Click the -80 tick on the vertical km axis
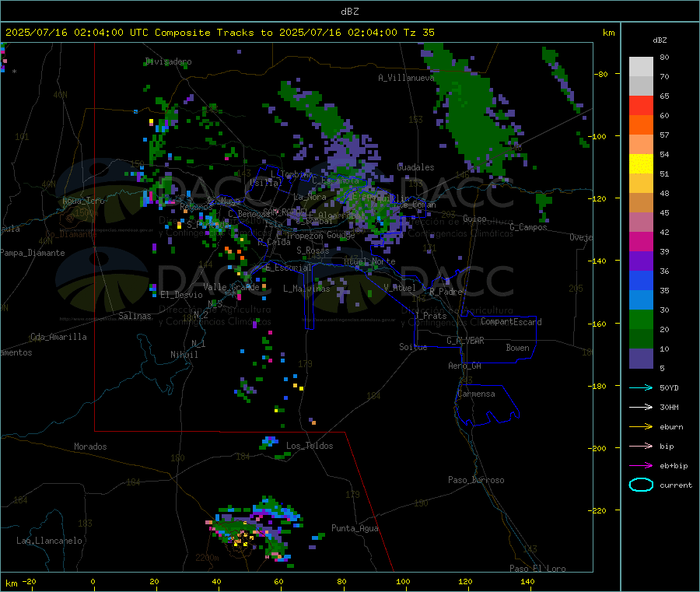Screen dimensions: 700x592 602,74
